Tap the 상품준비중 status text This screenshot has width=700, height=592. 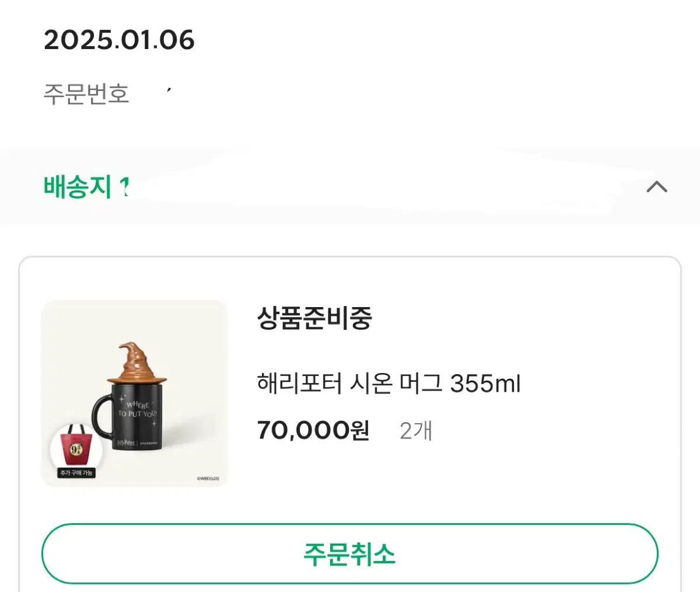[x=314, y=318]
